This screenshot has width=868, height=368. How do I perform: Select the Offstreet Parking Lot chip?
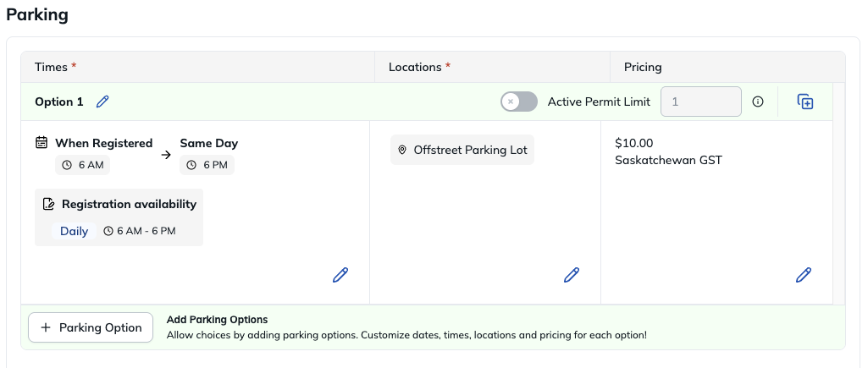462,150
